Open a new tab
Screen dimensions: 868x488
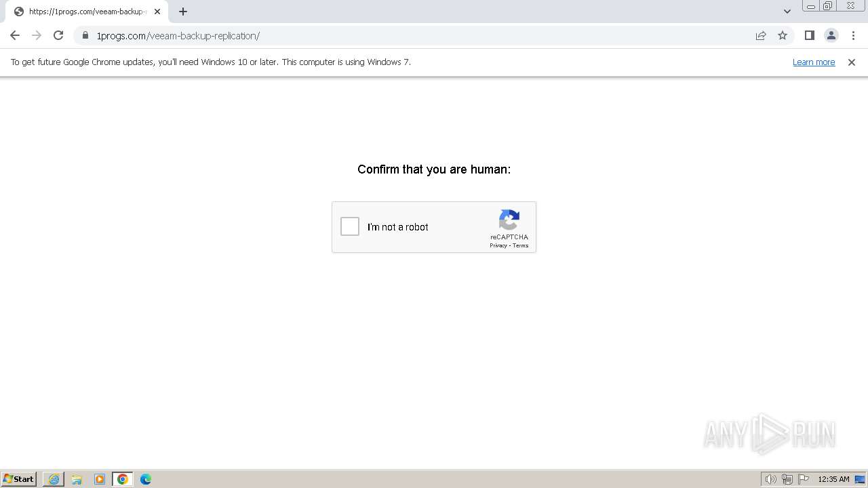click(x=183, y=12)
